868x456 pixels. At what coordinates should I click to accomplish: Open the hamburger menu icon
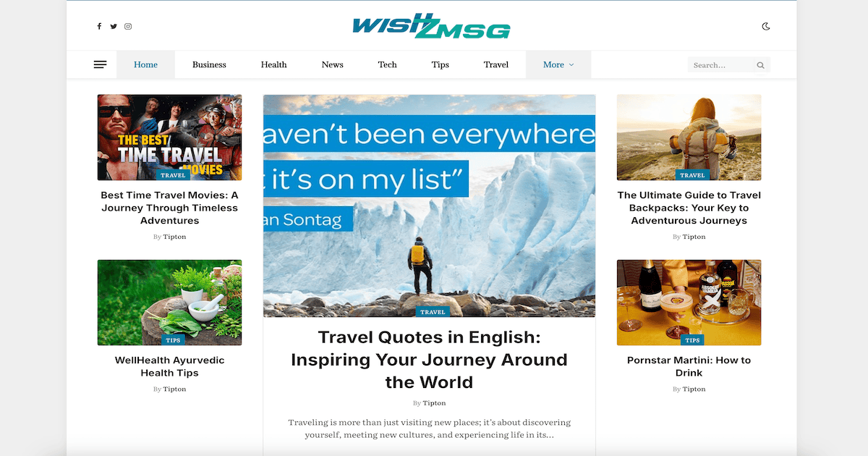pos(101,65)
